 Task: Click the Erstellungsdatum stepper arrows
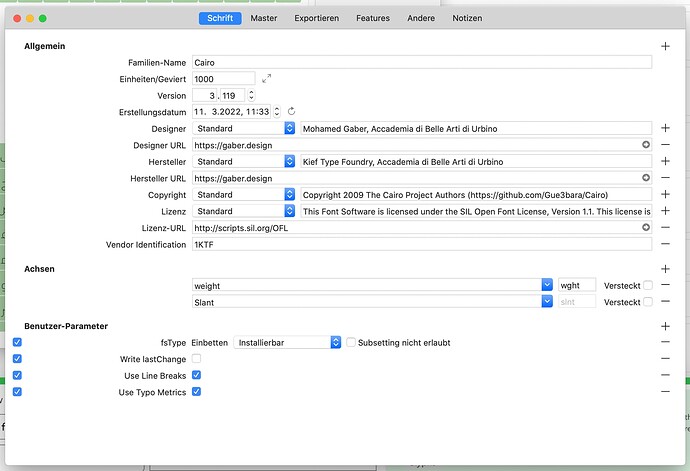click(x=276, y=111)
